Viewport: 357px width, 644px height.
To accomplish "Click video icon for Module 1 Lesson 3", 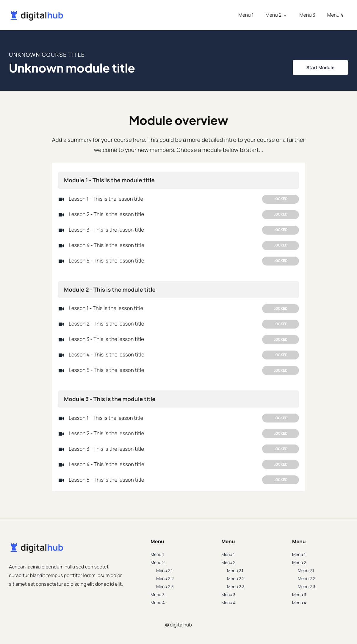I will [61, 230].
